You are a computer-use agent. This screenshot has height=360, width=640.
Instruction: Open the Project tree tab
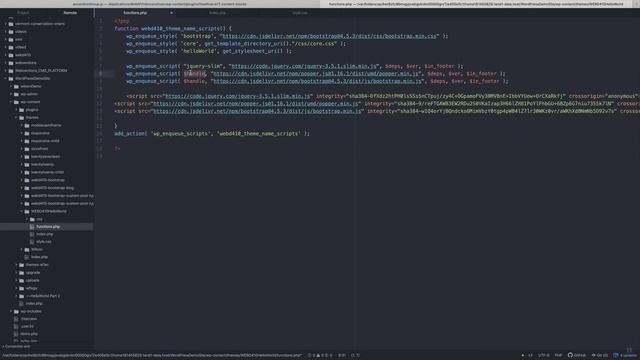(23, 13)
